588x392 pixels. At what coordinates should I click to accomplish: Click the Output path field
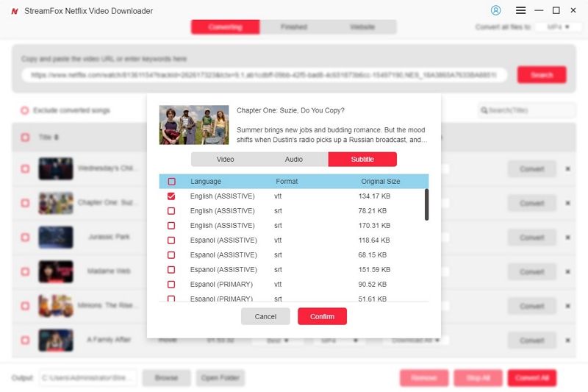coord(88,378)
